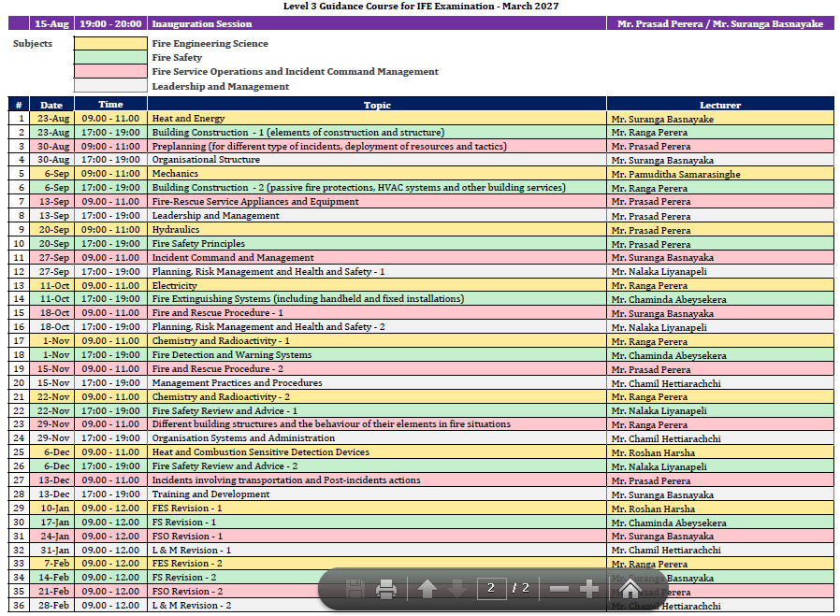
Task: Print the document via the printer icon
Action: click(x=386, y=589)
